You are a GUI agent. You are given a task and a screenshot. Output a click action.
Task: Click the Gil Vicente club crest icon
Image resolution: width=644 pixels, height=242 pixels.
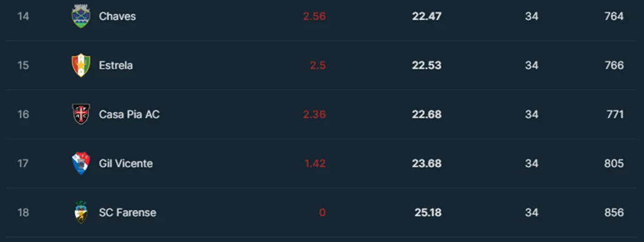[81, 164]
